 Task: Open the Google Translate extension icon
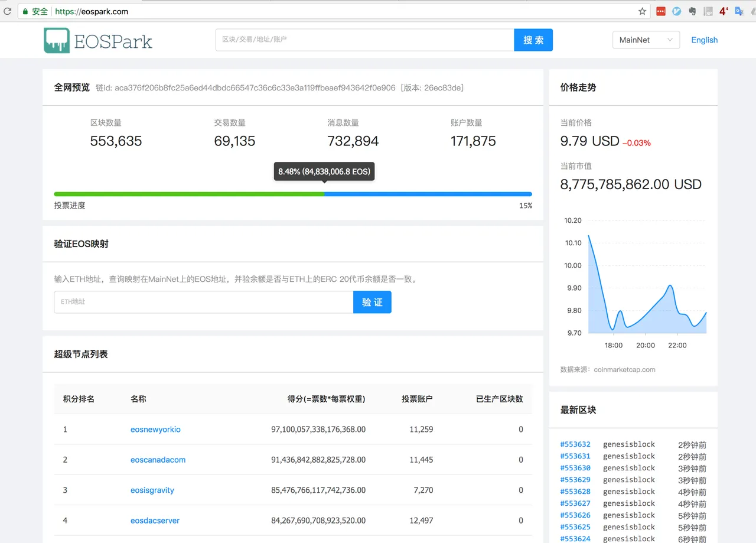tap(739, 11)
